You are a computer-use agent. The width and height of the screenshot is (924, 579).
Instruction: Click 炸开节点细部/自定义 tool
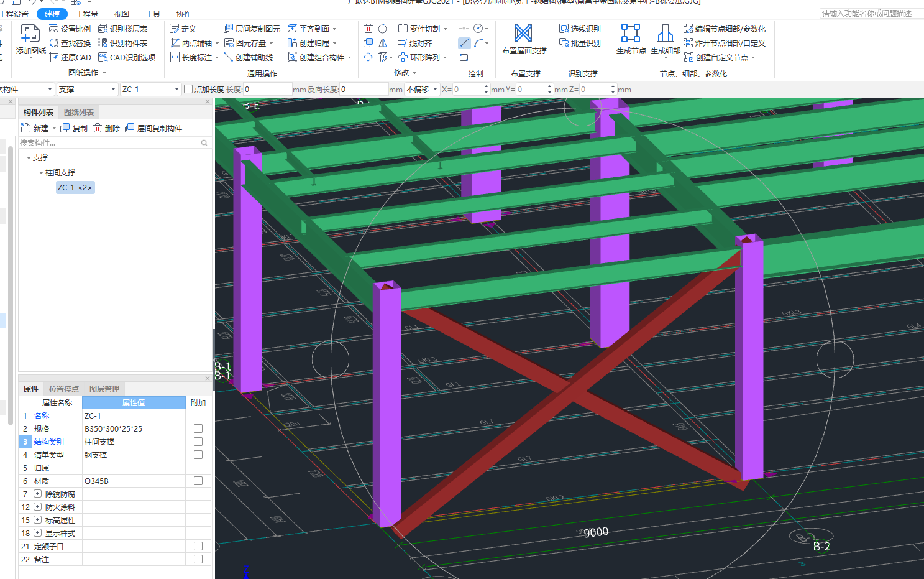click(x=725, y=43)
